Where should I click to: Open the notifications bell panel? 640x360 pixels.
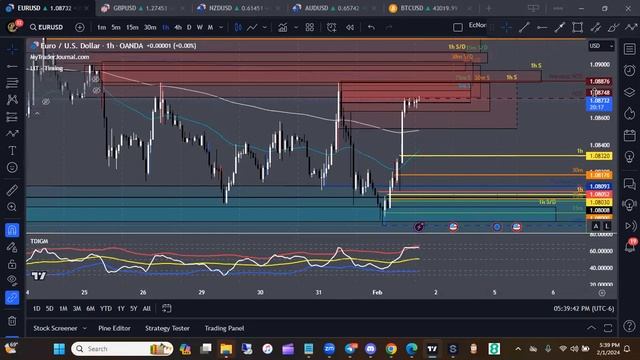(x=629, y=246)
